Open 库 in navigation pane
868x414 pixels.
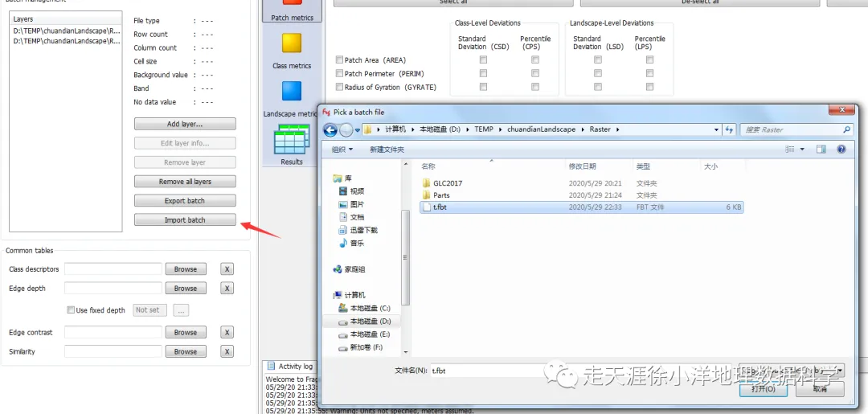tap(342, 178)
